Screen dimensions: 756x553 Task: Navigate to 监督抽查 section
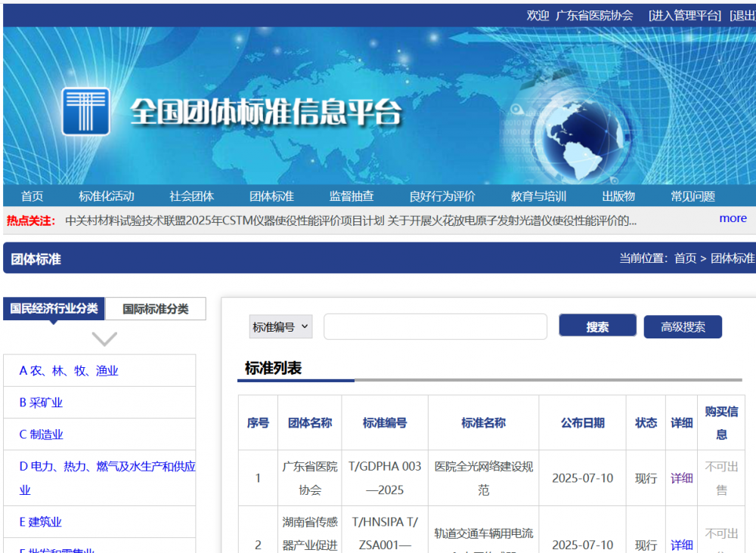(x=352, y=196)
